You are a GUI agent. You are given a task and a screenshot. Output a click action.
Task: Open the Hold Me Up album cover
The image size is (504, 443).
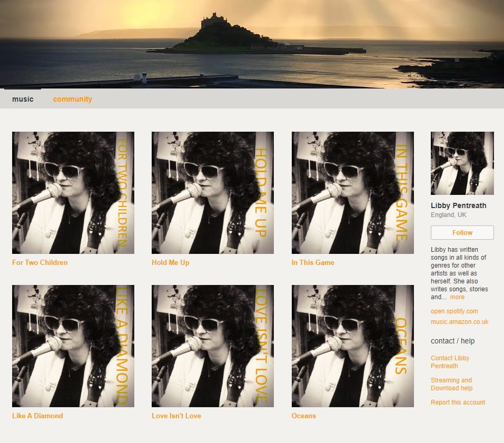coord(213,193)
